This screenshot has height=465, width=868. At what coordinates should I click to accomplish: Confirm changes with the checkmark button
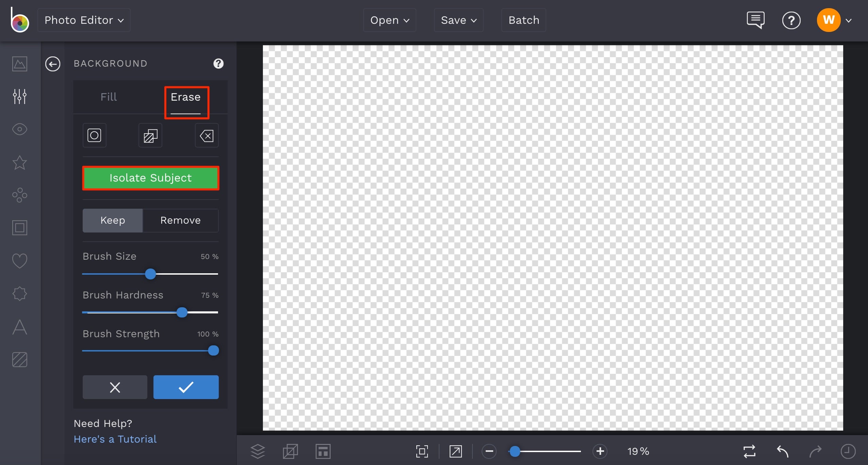pyautogui.click(x=185, y=386)
